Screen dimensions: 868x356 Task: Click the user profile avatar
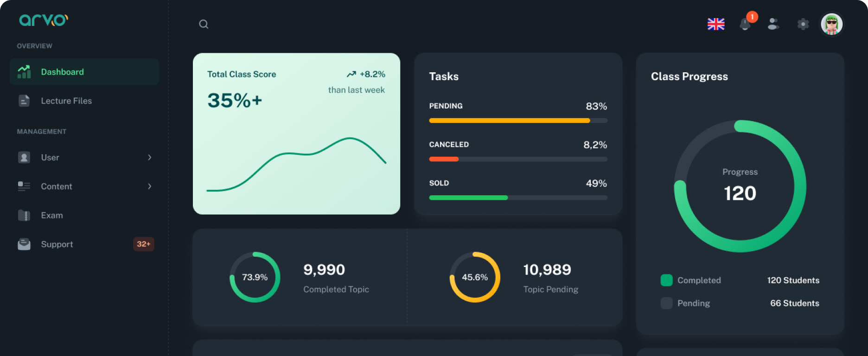click(x=831, y=24)
